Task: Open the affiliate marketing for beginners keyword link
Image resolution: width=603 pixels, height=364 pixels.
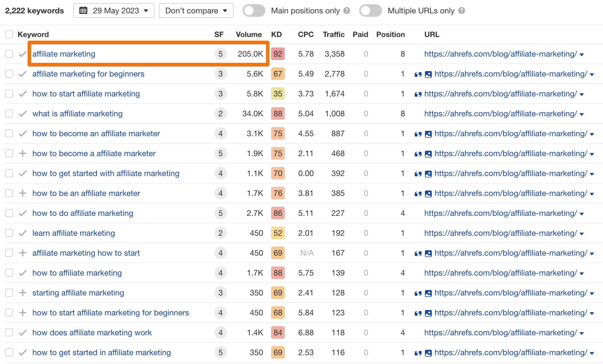Action: pyautogui.click(x=88, y=74)
